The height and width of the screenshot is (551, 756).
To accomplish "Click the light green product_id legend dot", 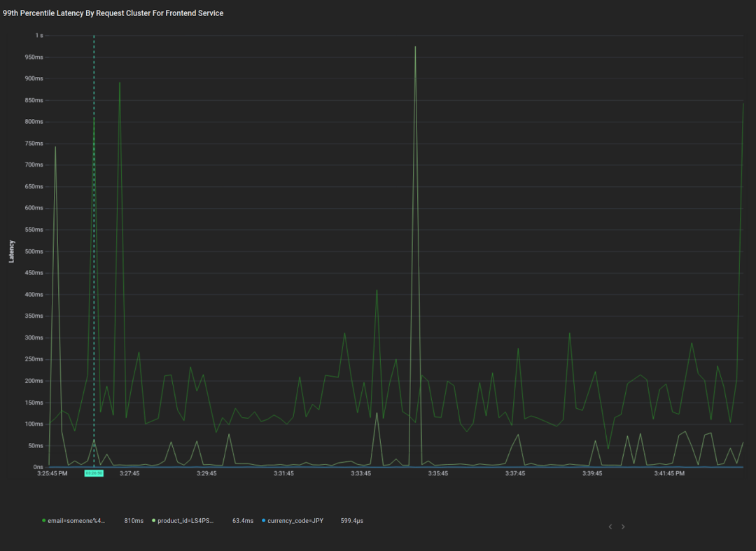I will (x=154, y=521).
